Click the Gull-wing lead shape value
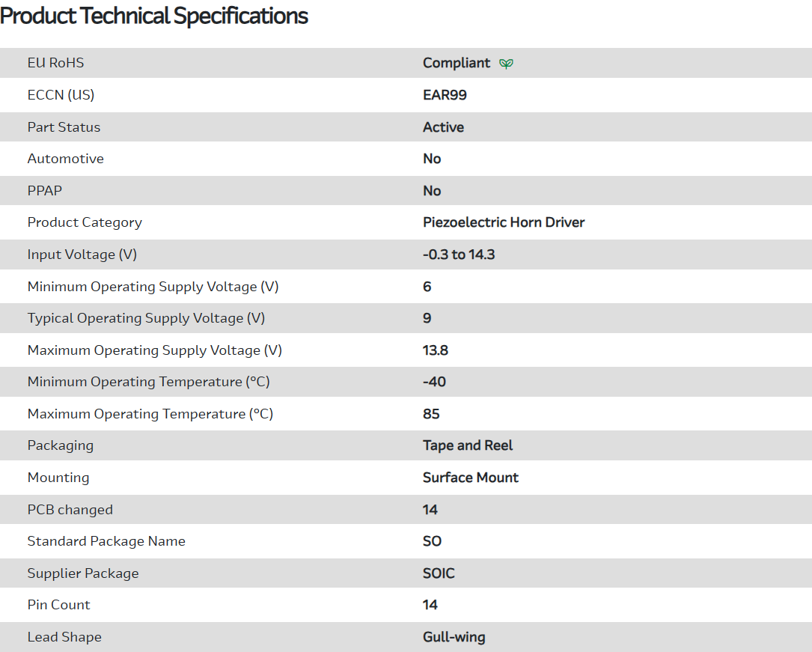 point(454,637)
